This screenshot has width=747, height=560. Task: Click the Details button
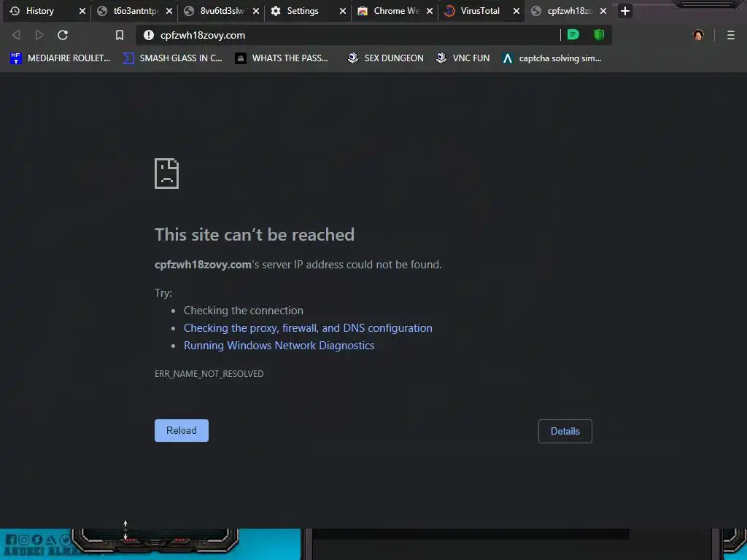coord(565,432)
